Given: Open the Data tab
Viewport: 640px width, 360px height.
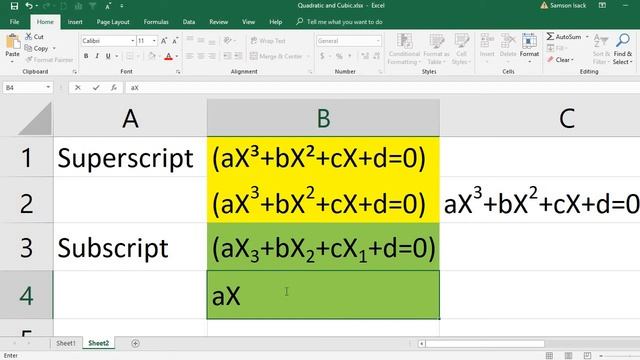Looking at the screenshot, I should point(189,22).
